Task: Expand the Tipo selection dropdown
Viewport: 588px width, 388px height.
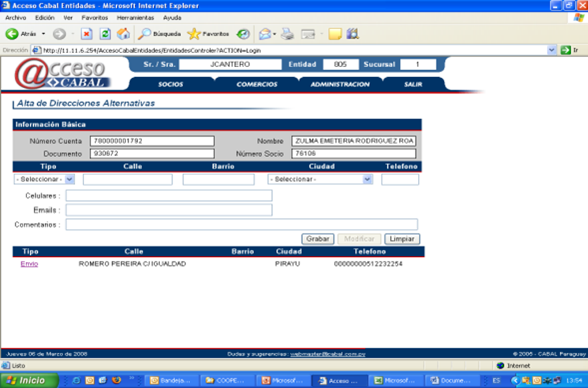Action: [70, 179]
